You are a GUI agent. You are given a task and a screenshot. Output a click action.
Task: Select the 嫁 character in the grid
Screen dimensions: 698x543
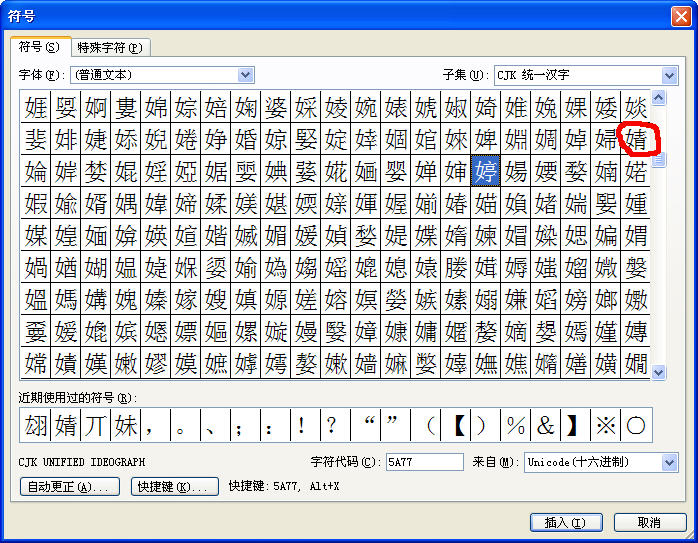[186, 299]
